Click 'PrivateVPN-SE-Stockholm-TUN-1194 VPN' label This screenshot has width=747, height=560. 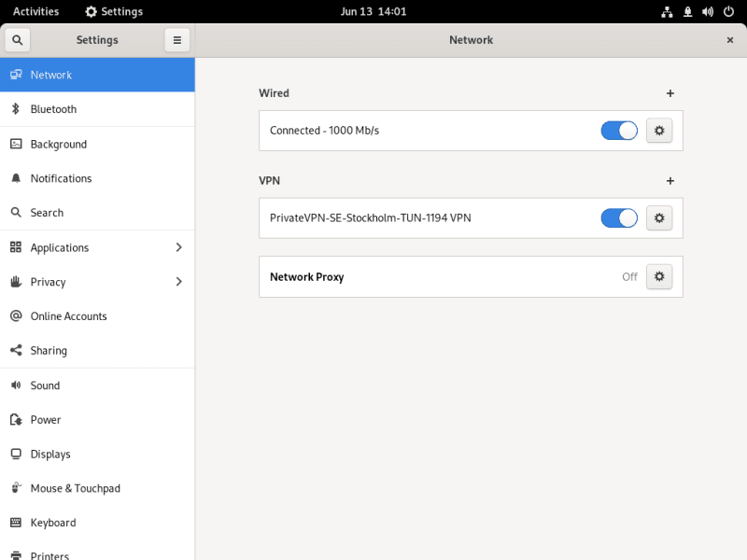click(370, 218)
